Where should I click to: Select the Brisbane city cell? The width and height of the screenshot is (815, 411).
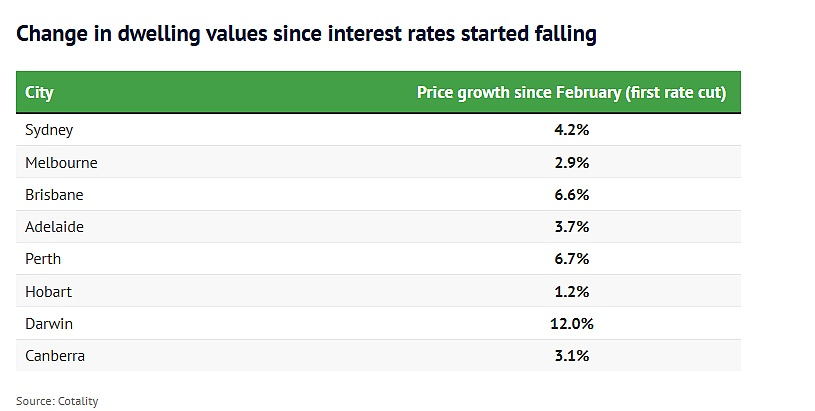[x=54, y=194]
